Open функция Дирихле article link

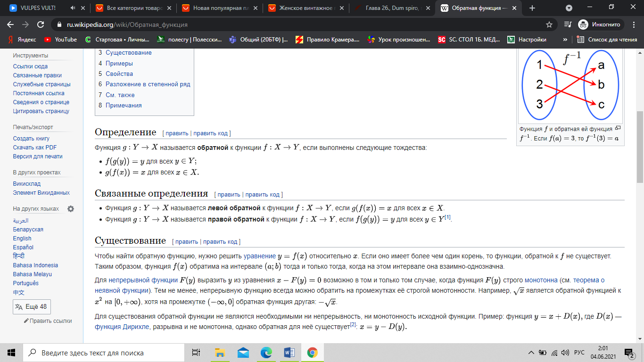pos(121,326)
